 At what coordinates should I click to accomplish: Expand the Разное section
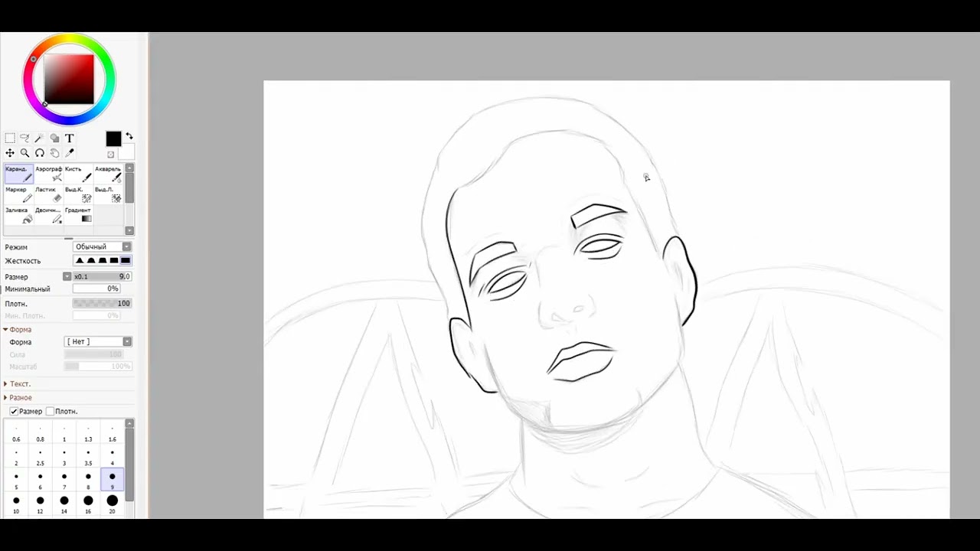pyautogui.click(x=6, y=398)
